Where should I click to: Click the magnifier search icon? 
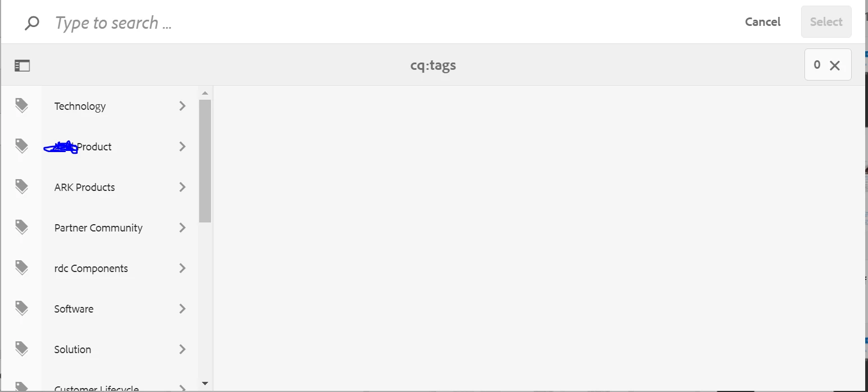point(33,23)
